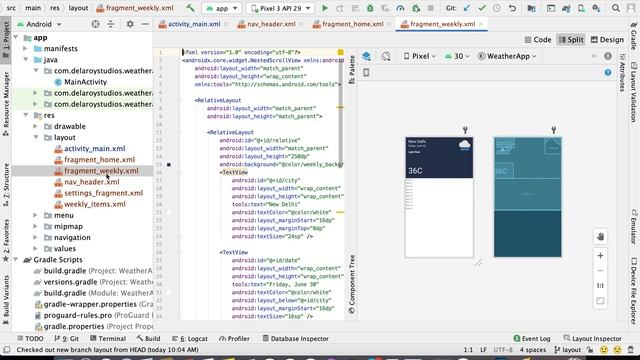
Task: Run the app with the green play button
Action: 325,8
